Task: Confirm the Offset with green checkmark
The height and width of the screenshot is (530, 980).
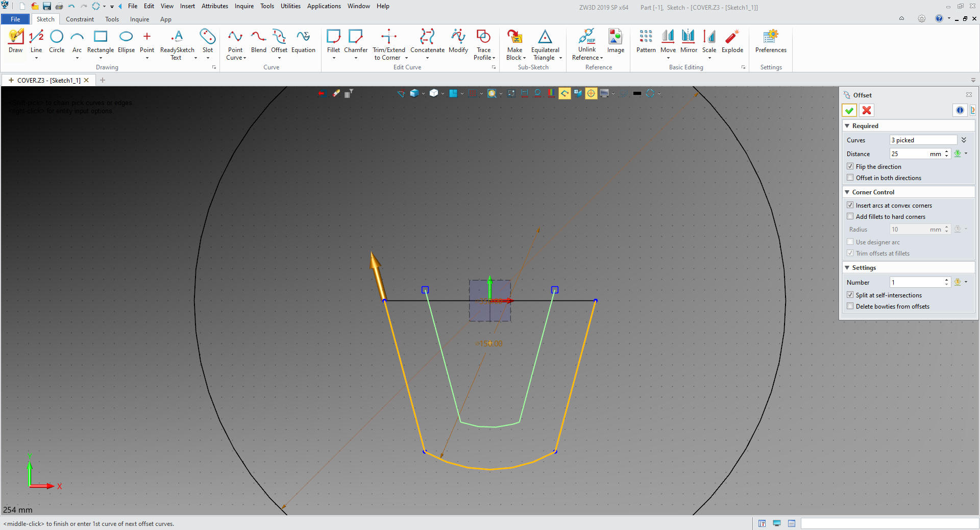Action: (849, 110)
